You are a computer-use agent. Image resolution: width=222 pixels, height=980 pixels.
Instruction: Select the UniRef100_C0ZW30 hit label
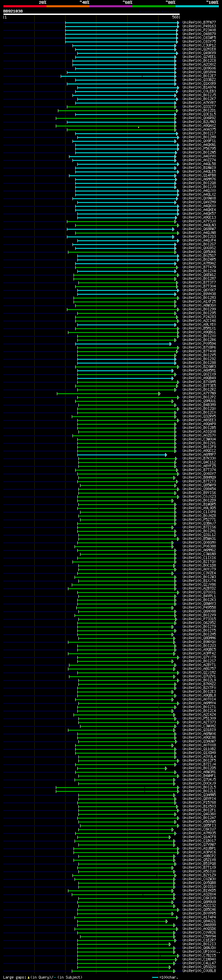tap(199, 879)
